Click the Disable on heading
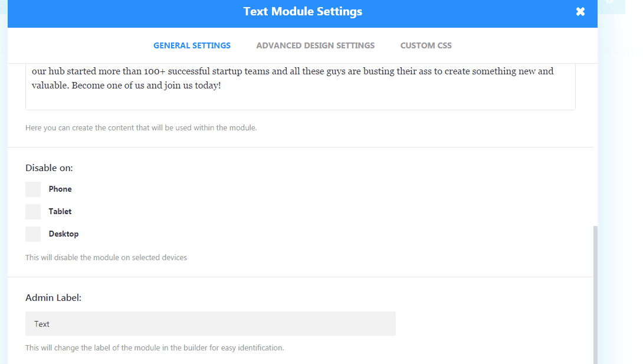This screenshot has height=364, width=643. pyautogui.click(x=49, y=168)
